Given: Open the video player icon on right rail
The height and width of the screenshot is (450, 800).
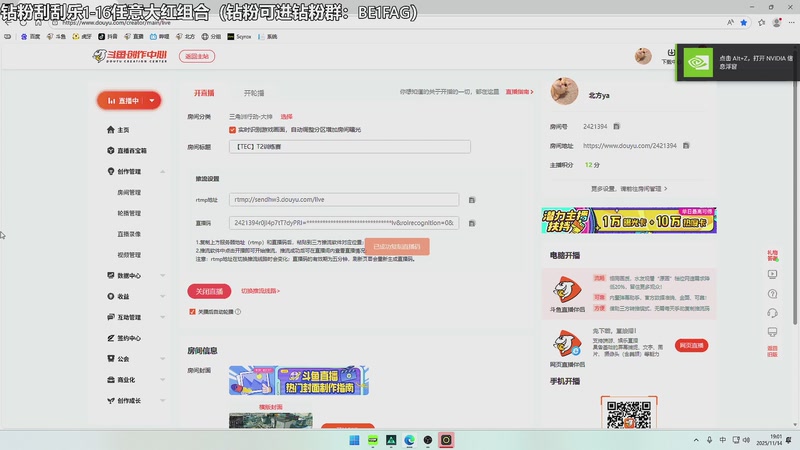Looking at the screenshot, I should (772, 274).
